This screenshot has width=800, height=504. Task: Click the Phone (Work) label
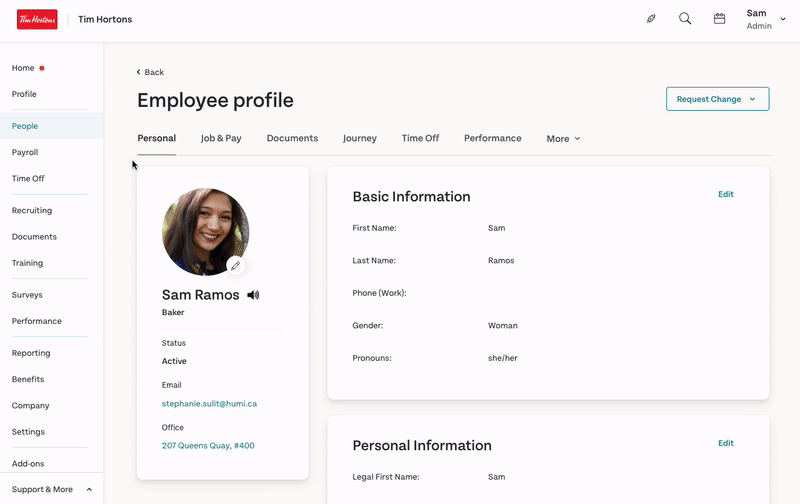[380, 293]
